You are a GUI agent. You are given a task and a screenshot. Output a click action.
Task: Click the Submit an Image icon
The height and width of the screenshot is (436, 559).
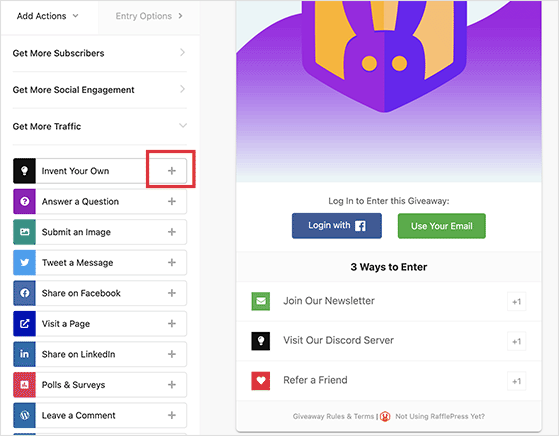24,232
